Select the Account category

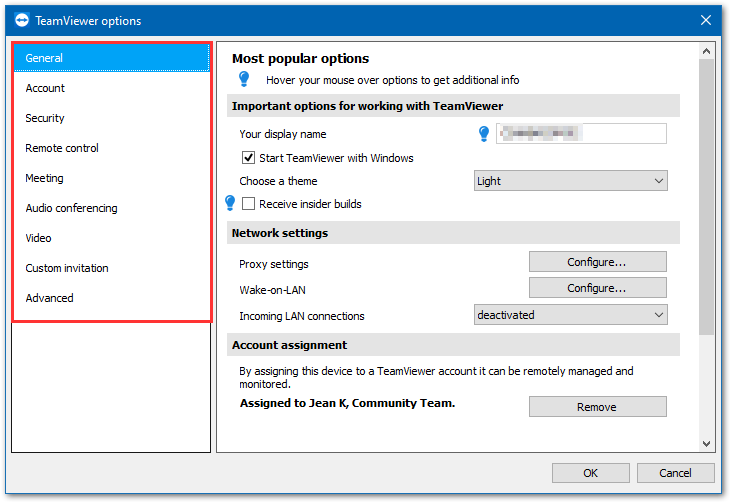pos(45,88)
